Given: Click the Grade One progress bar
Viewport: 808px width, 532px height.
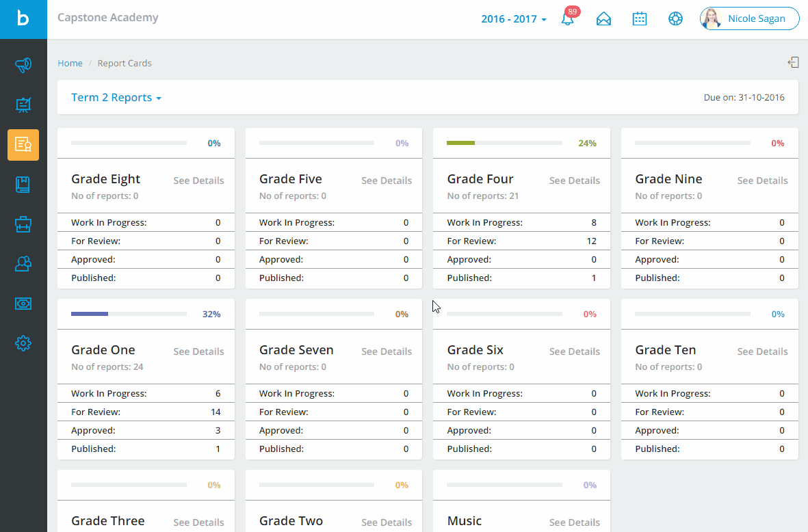Looking at the screenshot, I should pyautogui.click(x=129, y=313).
